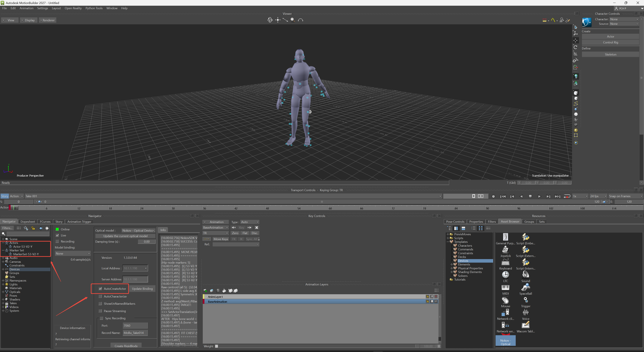
Task: Click the Skeleton define button
Action: tap(610, 54)
